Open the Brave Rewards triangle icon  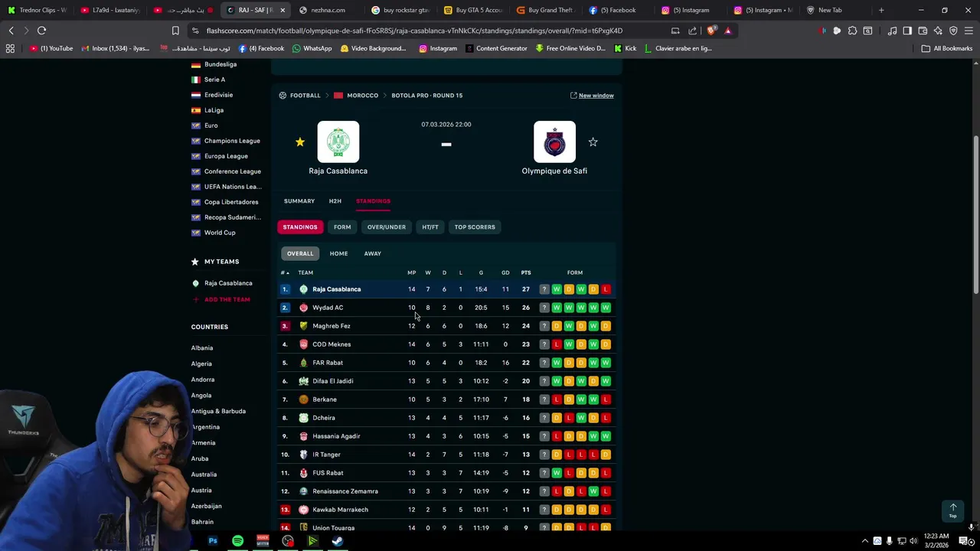[x=728, y=31]
